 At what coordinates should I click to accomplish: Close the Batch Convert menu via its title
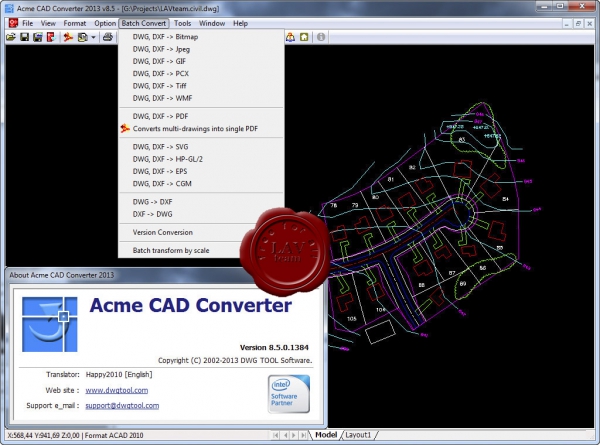(144, 23)
